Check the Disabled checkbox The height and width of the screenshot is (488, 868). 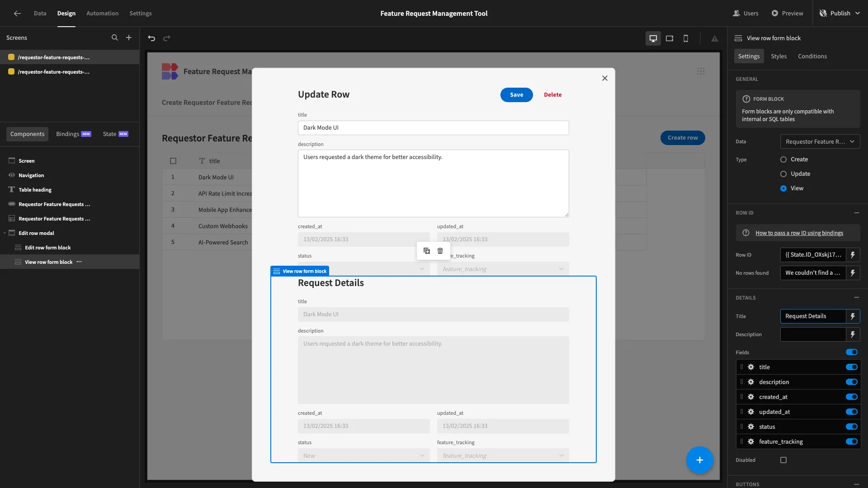tap(783, 460)
